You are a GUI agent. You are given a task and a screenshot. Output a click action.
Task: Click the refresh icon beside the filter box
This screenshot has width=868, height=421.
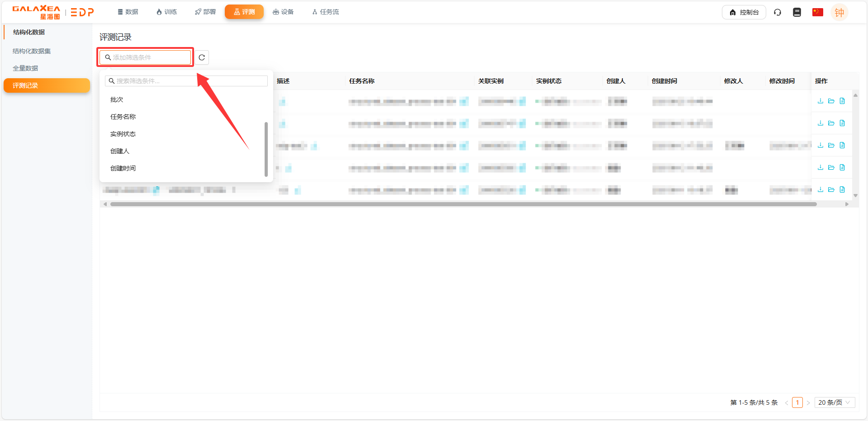[x=202, y=57]
